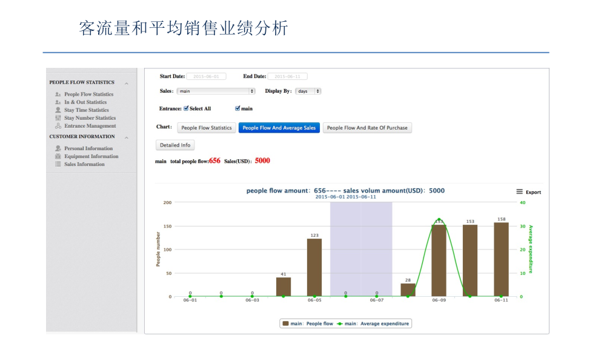607x364 pixels.
Task: Open Entrance Management page
Action: (x=90, y=126)
